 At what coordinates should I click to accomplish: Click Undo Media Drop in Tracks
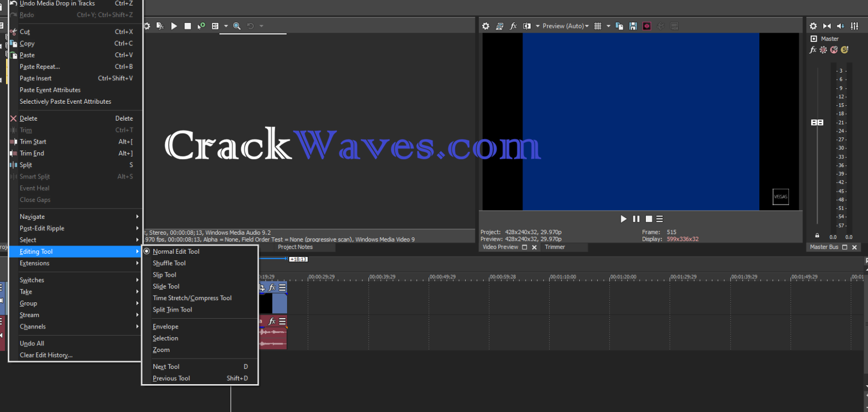click(75, 4)
